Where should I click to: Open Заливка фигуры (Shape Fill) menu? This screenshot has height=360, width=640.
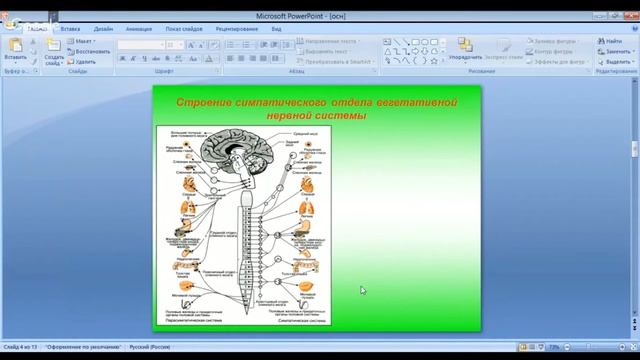pyautogui.click(x=553, y=41)
